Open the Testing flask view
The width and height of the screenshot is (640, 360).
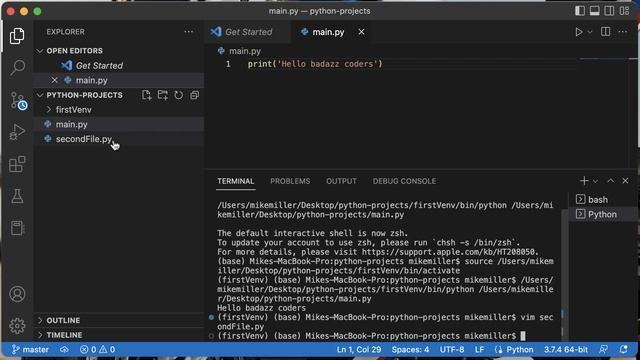[x=17, y=196]
